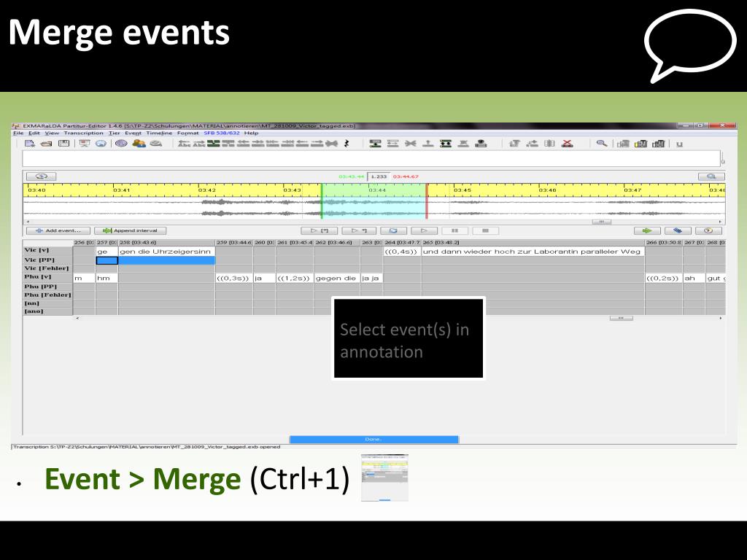Click the upward arrow tier icon in toolbar
Screen dimensions: 747x560
pyautogui.click(x=427, y=144)
